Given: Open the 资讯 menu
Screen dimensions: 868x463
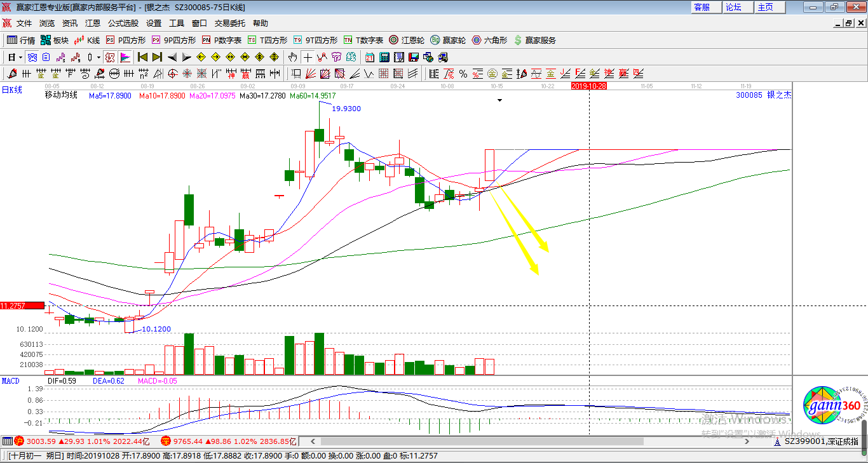Looking at the screenshot, I should [x=70, y=23].
